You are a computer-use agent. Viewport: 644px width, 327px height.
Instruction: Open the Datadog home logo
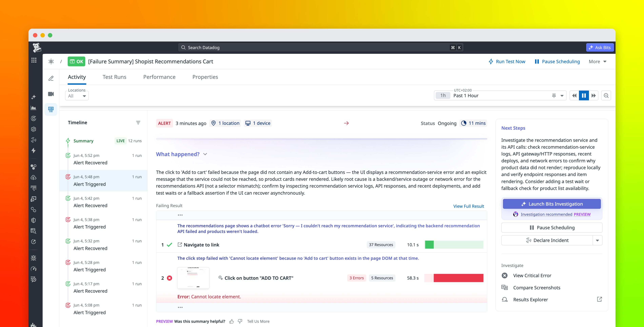pos(37,47)
